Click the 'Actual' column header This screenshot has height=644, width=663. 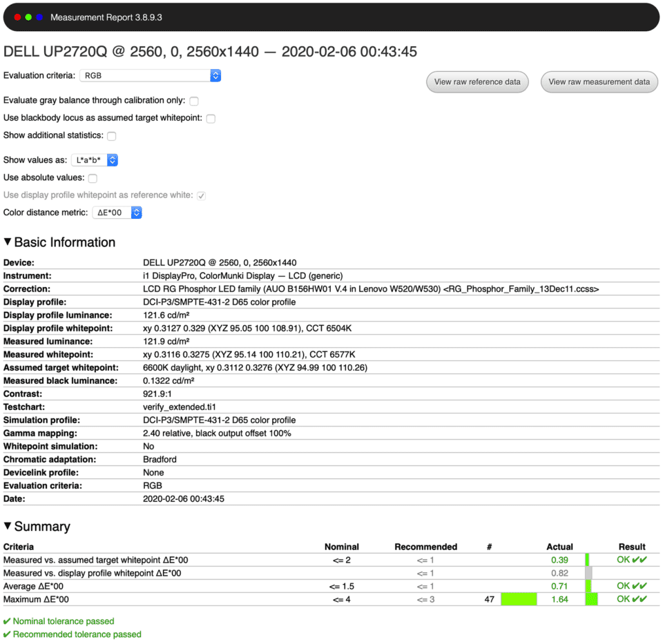point(560,547)
